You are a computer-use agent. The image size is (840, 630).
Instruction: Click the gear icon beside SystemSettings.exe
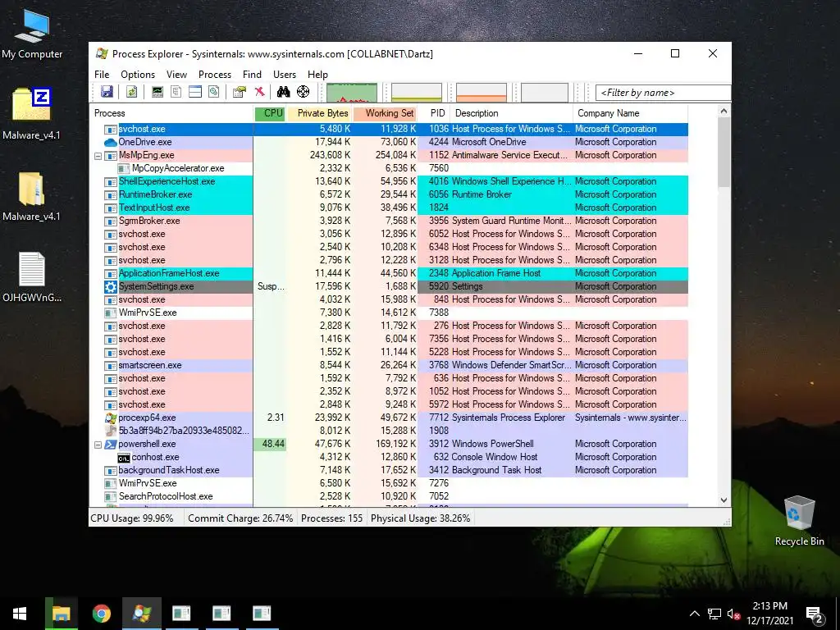[111, 286]
